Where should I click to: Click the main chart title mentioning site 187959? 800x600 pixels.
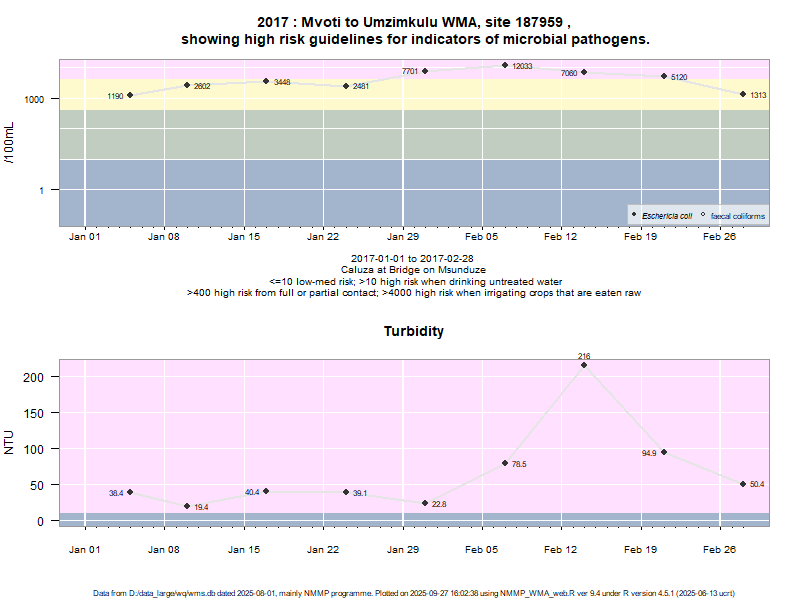pyautogui.click(x=414, y=30)
